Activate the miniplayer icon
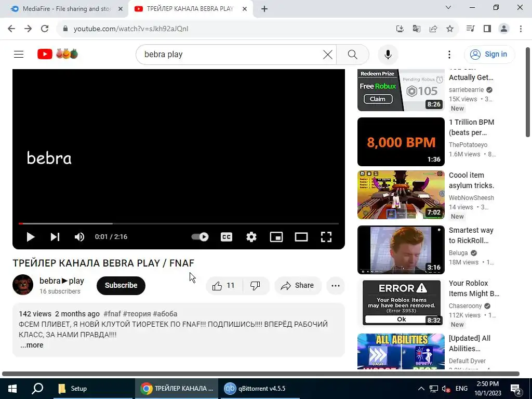 click(x=276, y=237)
